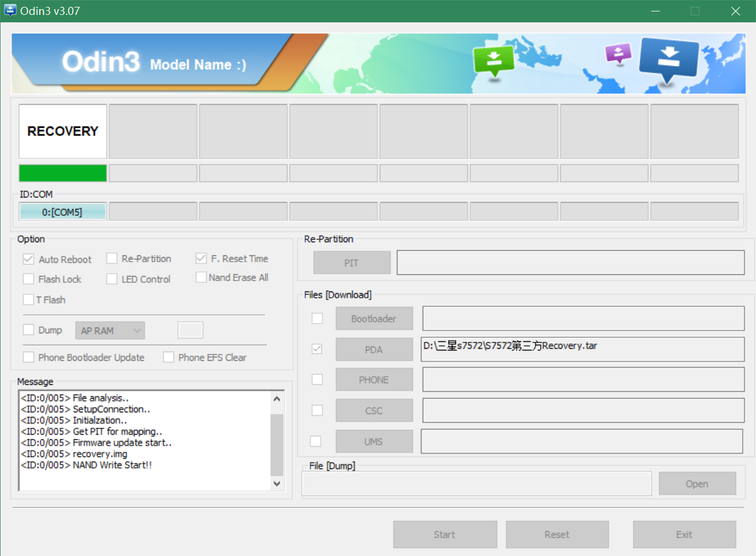Click the green download icon in banner

(x=493, y=60)
